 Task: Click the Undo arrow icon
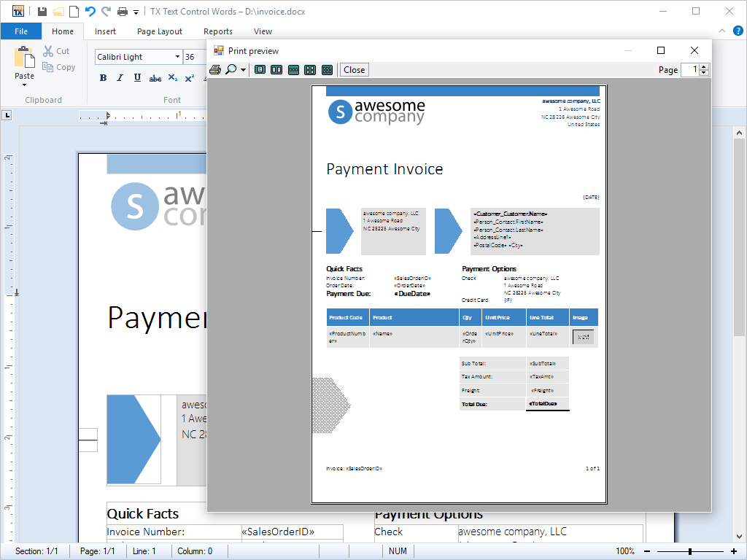(x=90, y=12)
